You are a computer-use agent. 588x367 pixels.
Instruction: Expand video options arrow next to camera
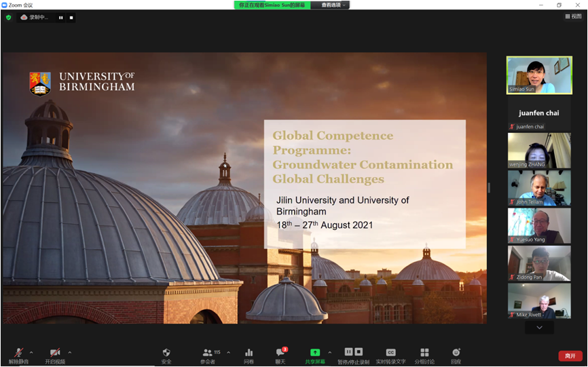click(x=69, y=352)
